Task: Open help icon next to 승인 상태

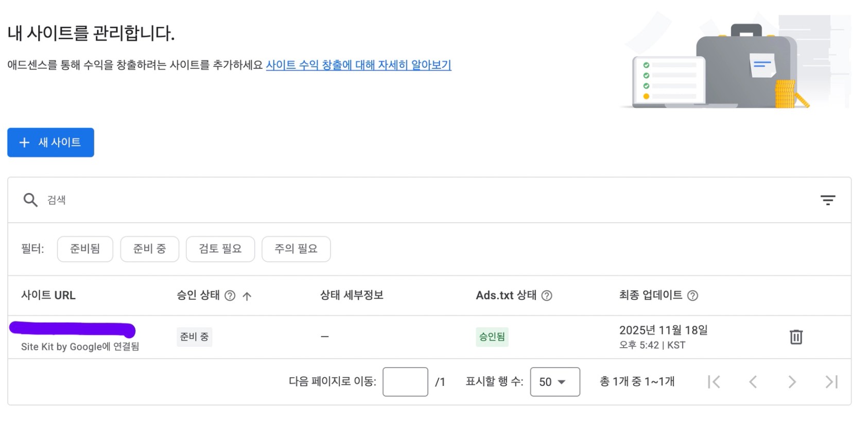Action: [230, 296]
